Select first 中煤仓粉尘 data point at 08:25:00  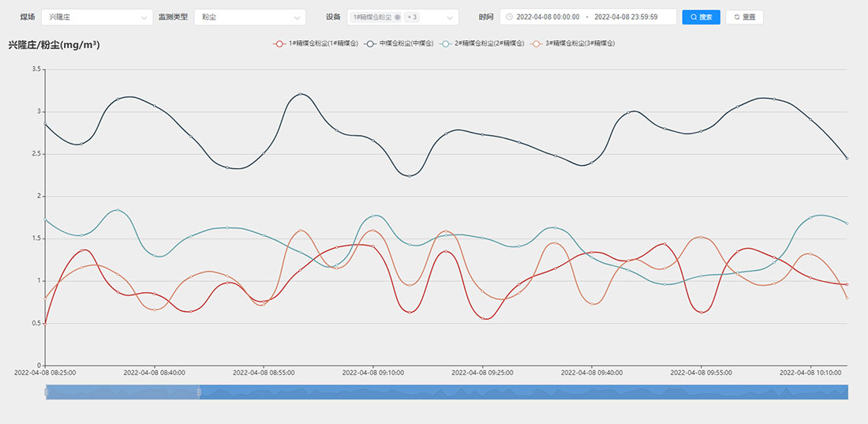[46, 124]
